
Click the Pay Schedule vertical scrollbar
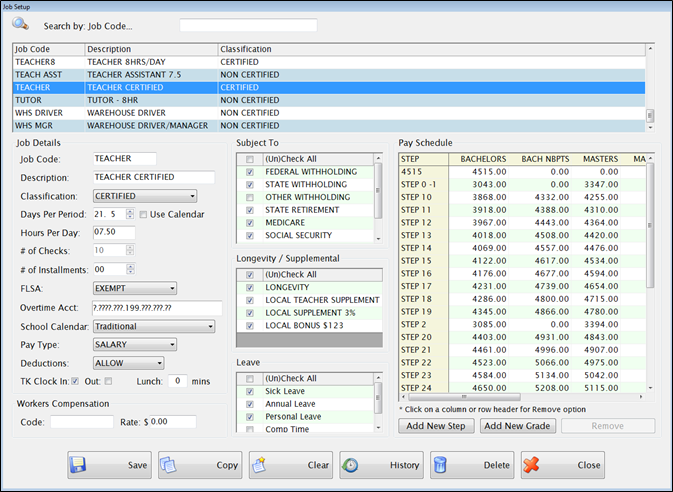click(x=650, y=273)
